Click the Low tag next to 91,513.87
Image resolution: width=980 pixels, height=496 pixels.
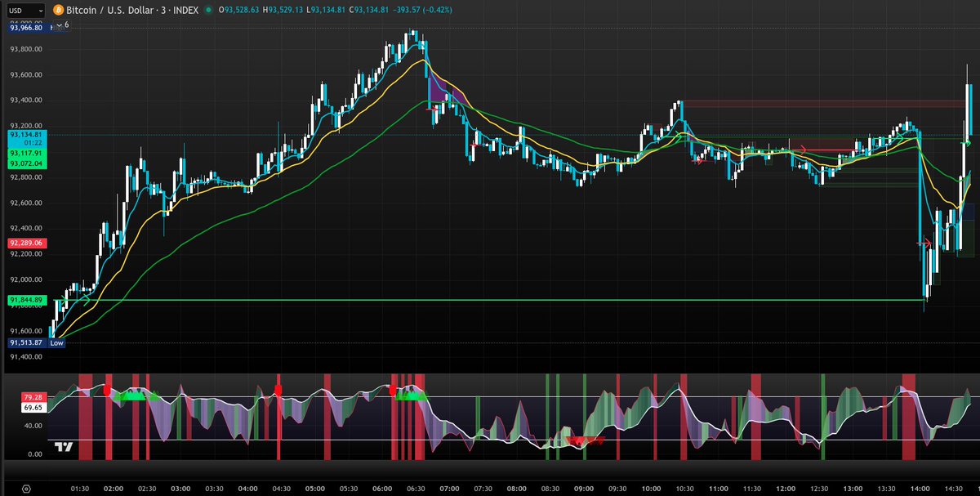tap(56, 343)
